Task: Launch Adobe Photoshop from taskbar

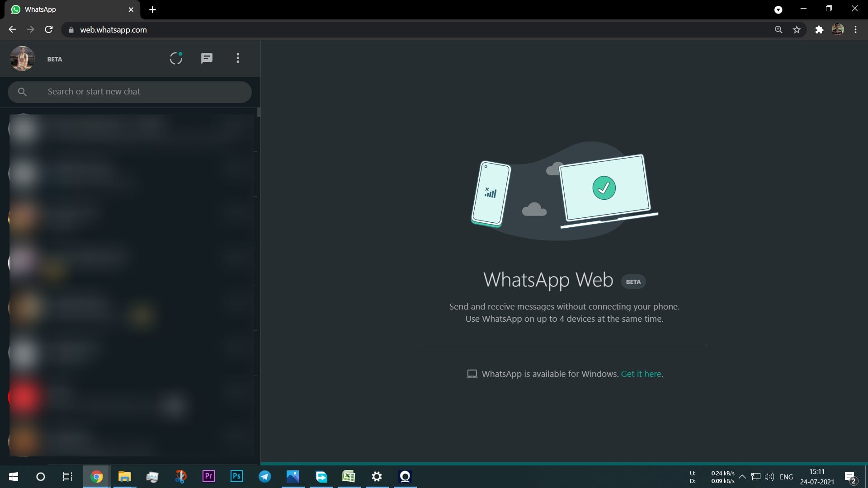Action: click(236, 476)
